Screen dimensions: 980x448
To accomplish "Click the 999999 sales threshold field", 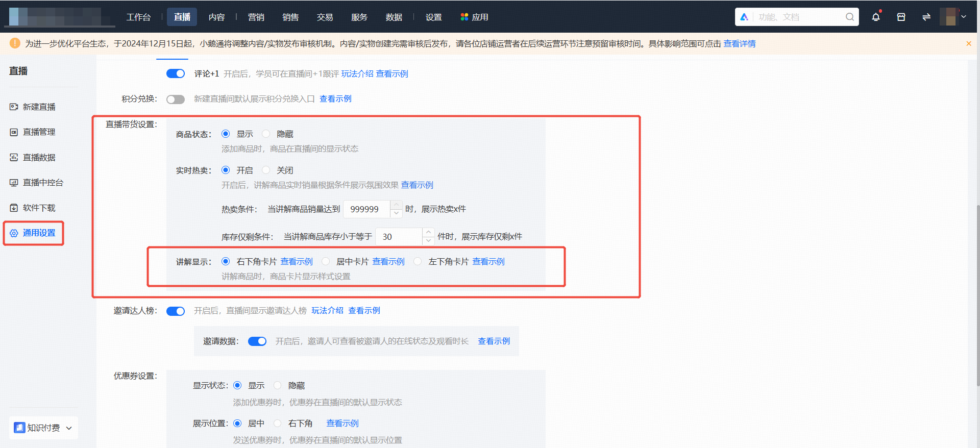I will pyautogui.click(x=367, y=209).
